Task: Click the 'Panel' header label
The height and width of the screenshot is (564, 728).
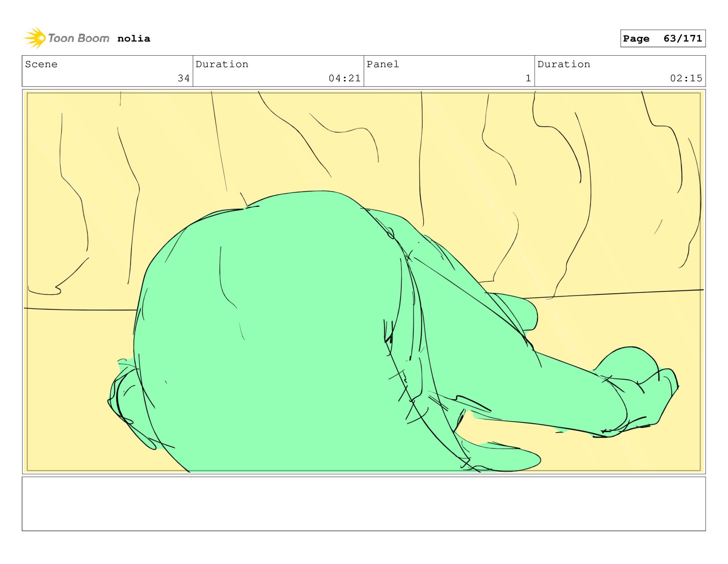Action: point(383,64)
